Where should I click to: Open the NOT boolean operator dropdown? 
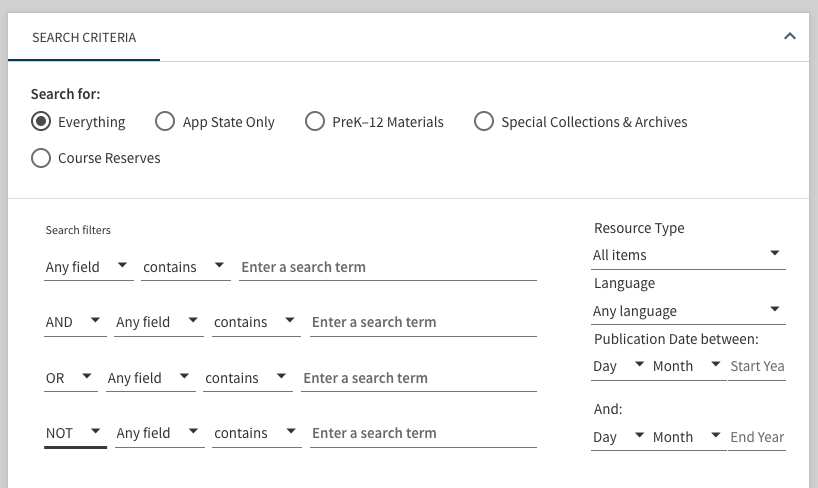tap(74, 433)
